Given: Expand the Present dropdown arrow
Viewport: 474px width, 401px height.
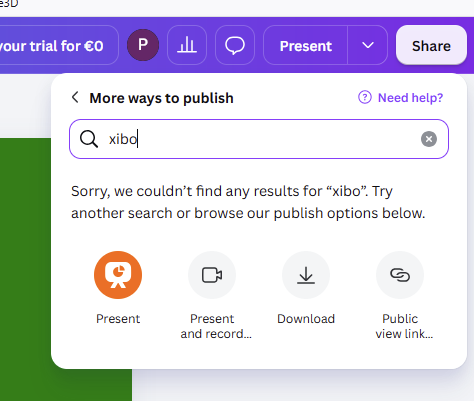Looking at the screenshot, I should (x=368, y=45).
